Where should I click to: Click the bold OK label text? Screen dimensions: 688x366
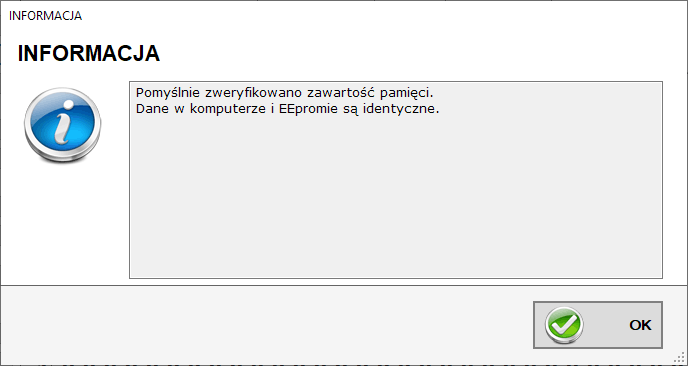pos(640,325)
